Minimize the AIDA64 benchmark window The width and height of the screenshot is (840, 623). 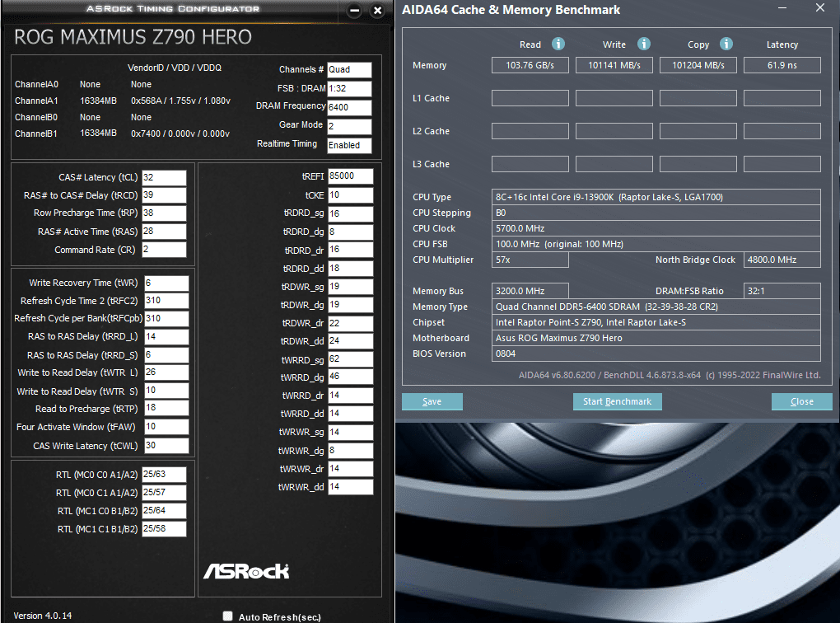[x=782, y=8]
